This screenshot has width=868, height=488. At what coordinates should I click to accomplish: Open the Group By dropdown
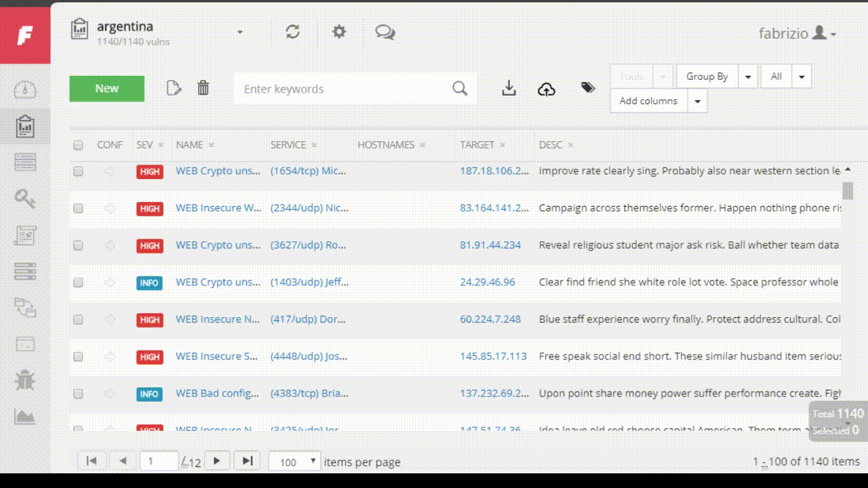pyautogui.click(x=707, y=76)
